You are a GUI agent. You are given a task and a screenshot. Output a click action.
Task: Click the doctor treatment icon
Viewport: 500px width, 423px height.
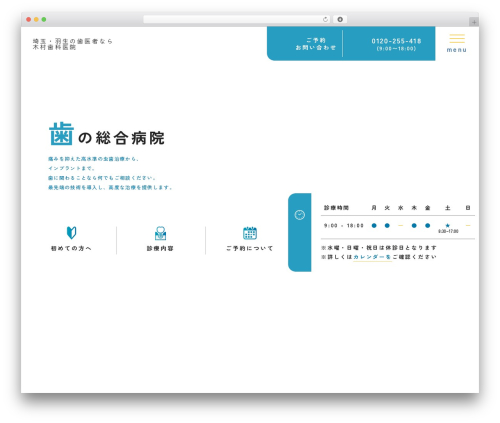coord(160,233)
